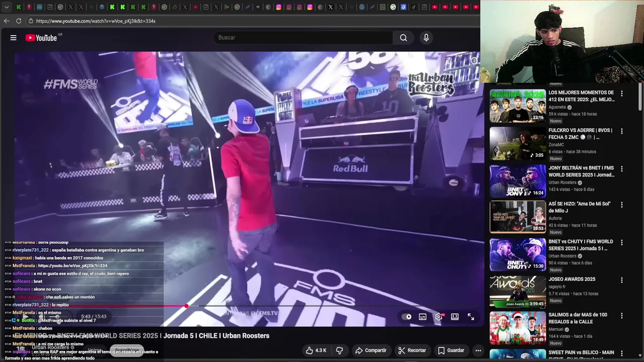Start voice search with the microphone
644x362 pixels.
[426, 38]
